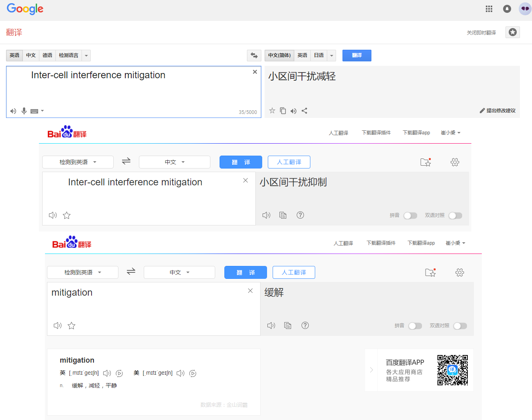The width and height of the screenshot is (532, 420).
Task: Open 下载翻译插件 in upper Baidu header
Action: tap(376, 133)
